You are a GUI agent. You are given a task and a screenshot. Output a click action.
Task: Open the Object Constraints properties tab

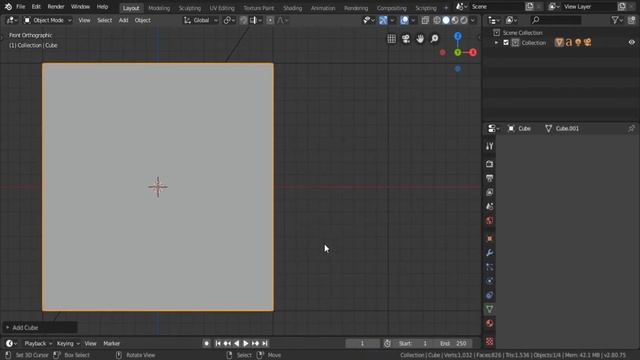[489, 295]
